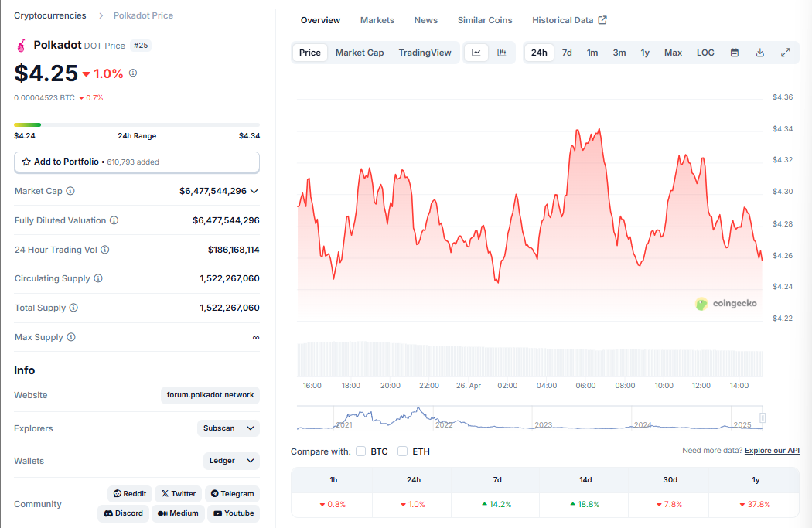Click the Total Supply info icon
Image resolution: width=812 pixels, height=528 pixels.
tap(73, 308)
